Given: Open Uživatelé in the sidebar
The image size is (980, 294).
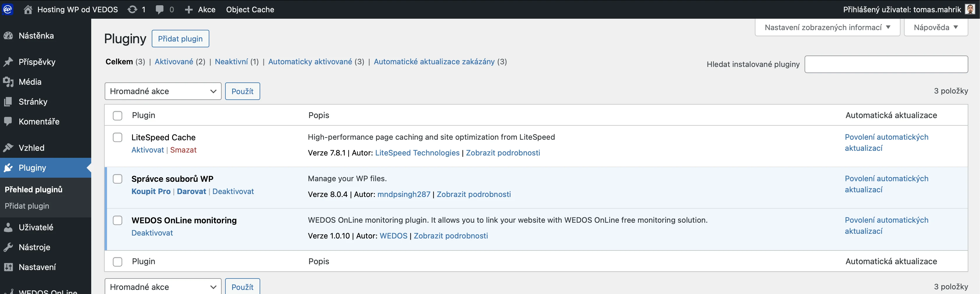Looking at the screenshot, I should point(36,227).
